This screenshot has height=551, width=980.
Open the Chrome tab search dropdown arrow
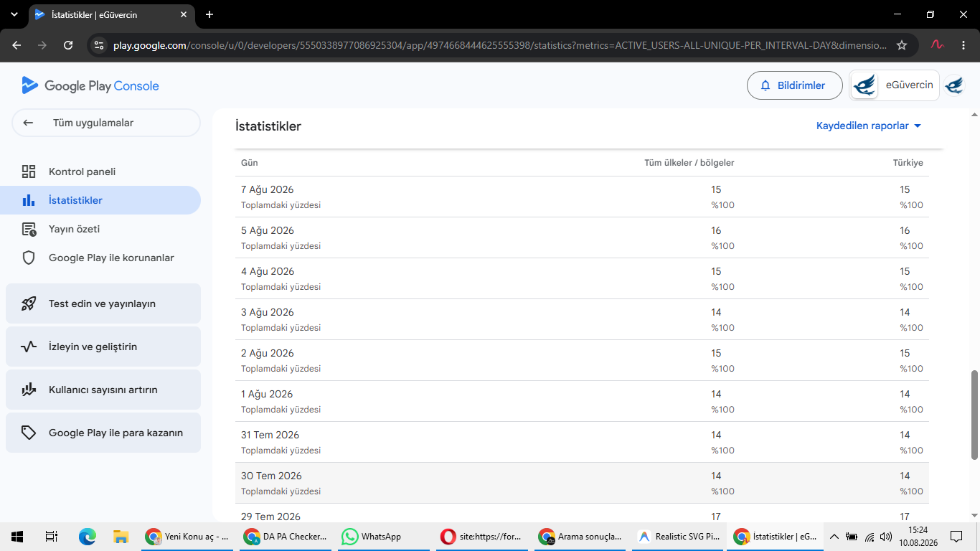pyautogui.click(x=14, y=14)
